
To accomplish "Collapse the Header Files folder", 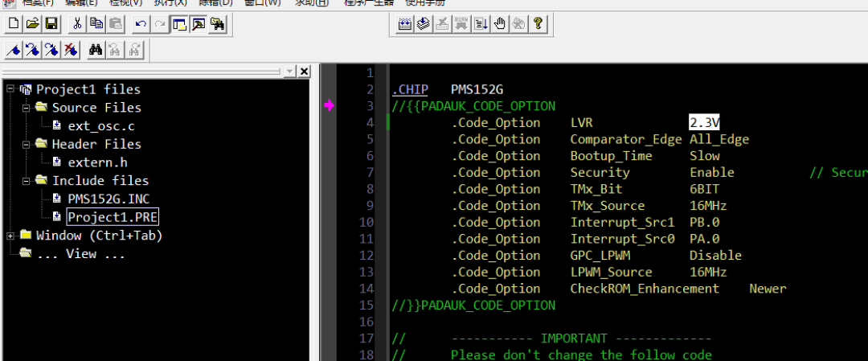I will (26, 143).
